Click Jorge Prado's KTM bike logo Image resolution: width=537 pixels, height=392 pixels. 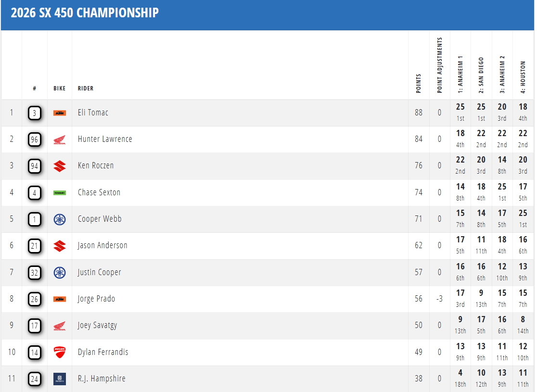point(60,299)
